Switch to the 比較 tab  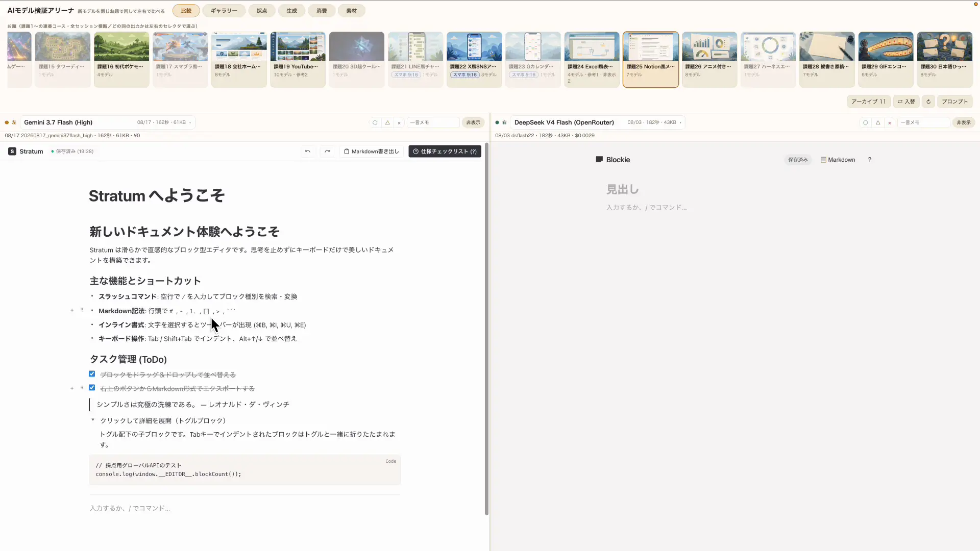(186, 11)
